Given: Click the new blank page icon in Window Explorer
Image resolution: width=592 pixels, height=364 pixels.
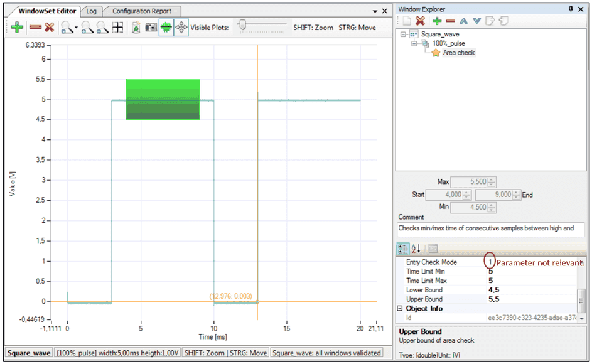Looking at the screenshot, I should tap(407, 21).
